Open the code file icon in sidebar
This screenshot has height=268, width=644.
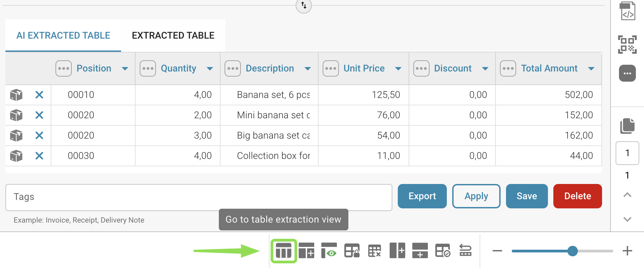tap(627, 11)
